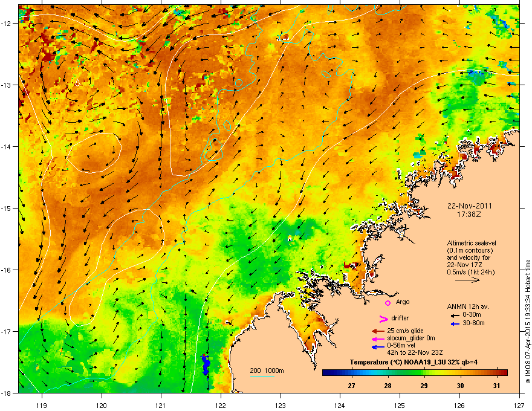Click the date text 22-Nov-2011
532x411 pixels.
pyautogui.click(x=469, y=206)
